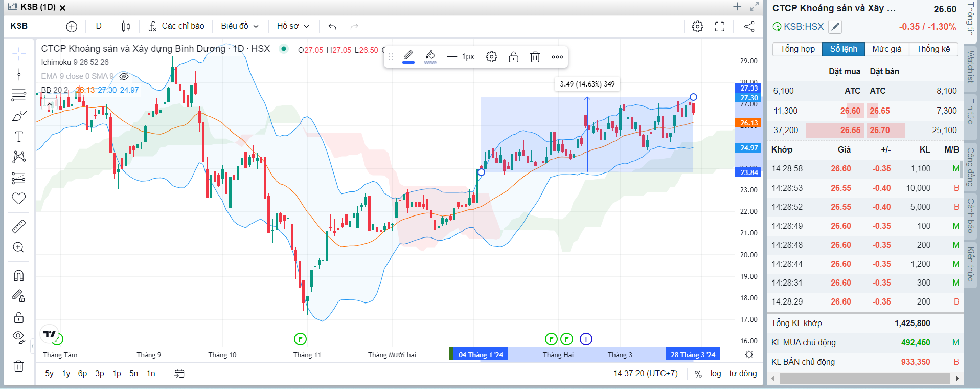Open chart settings gear in top toolbar
The height and width of the screenshot is (389, 980).
point(697,26)
